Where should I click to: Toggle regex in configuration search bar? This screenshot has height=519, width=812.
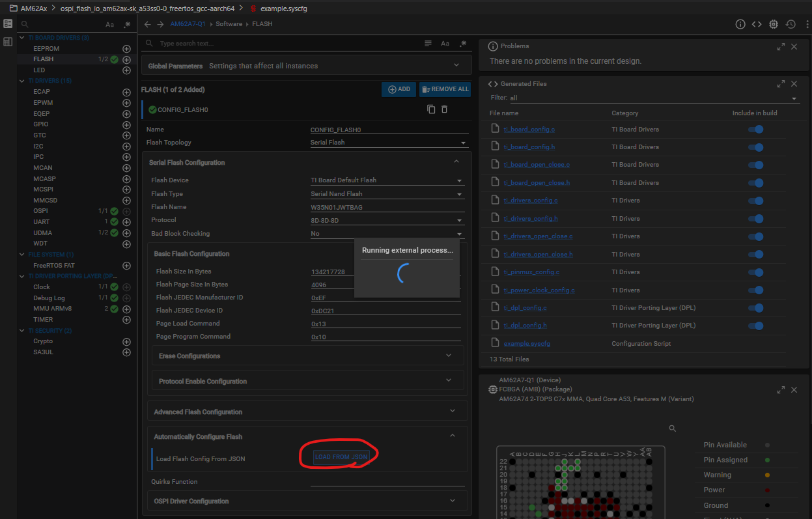click(x=463, y=44)
